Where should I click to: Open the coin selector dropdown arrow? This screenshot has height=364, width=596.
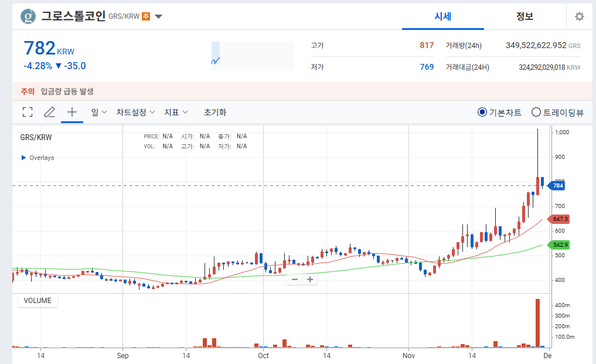click(158, 17)
